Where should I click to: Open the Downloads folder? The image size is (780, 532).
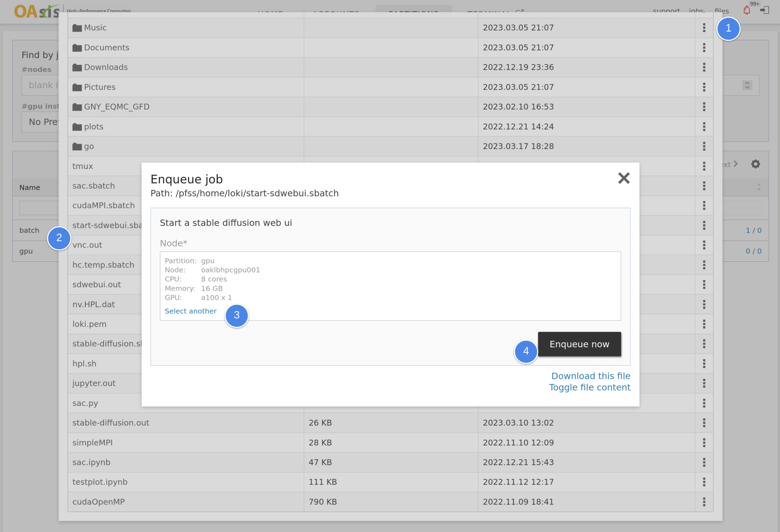point(100,67)
